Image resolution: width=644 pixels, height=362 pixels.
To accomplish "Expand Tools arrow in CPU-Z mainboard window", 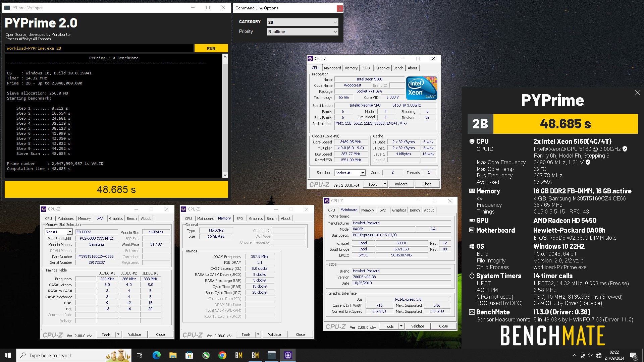I will pos(401,326).
